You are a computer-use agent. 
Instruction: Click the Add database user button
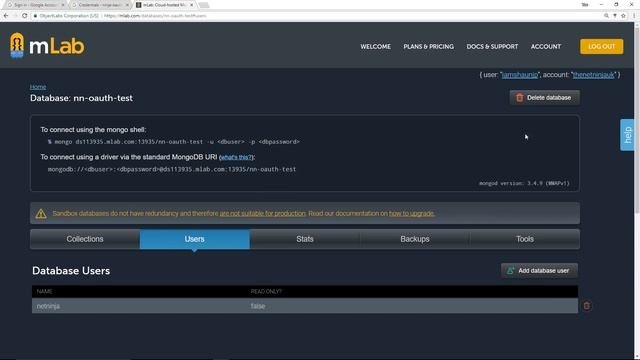click(539, 271)
